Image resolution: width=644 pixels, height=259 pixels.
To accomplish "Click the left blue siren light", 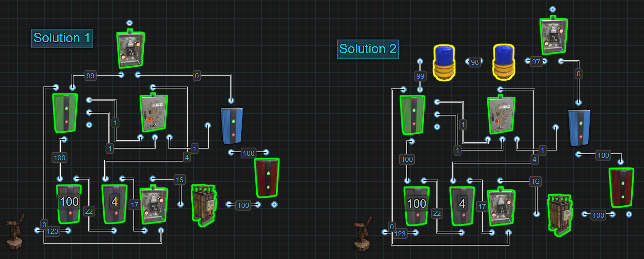I will tap(443, 62).
